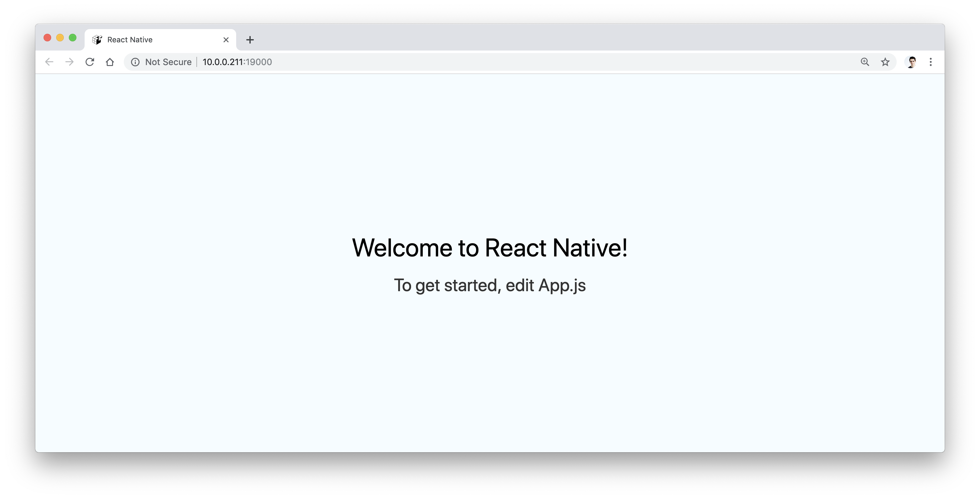This screenshot has height=499, width=980.
Task: Bookmark this page with the star
Action: tap(885, 62)
